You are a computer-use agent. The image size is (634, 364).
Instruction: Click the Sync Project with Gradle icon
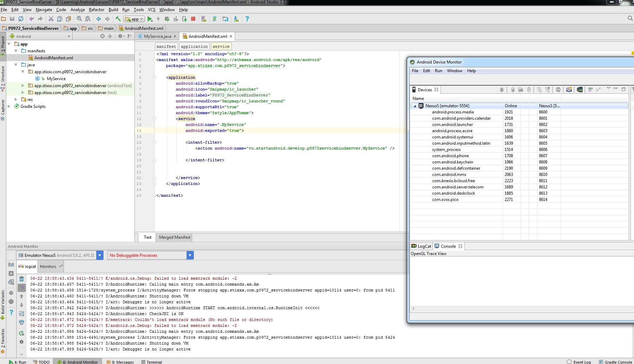tap(214, 19)
